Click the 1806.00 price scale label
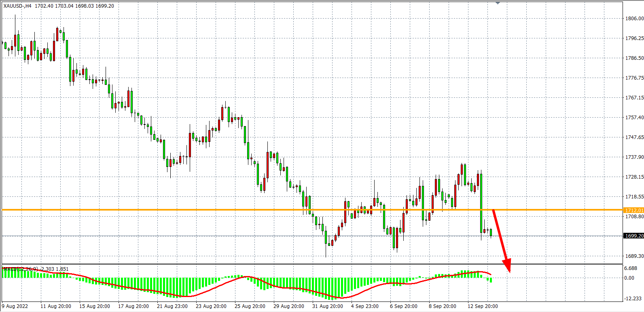This screenshot has width=644, height=312. [x=634, y=18]
